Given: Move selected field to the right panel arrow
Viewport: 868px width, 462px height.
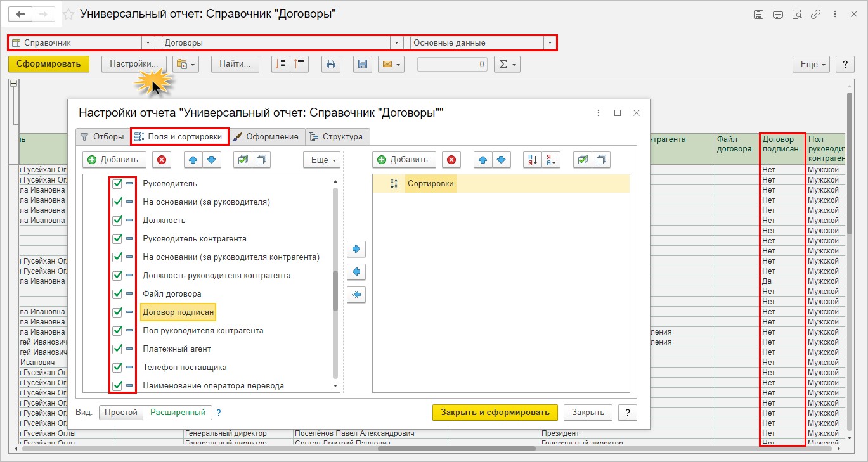Looking at the screenshot, I should 356,248.
